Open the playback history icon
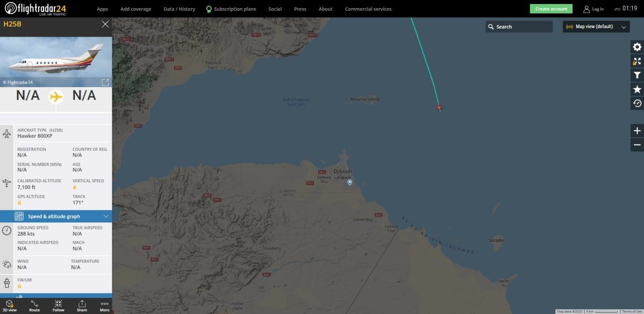Image resolution: width=644 pixels, height=314 pixels. (x=637, y=103)
